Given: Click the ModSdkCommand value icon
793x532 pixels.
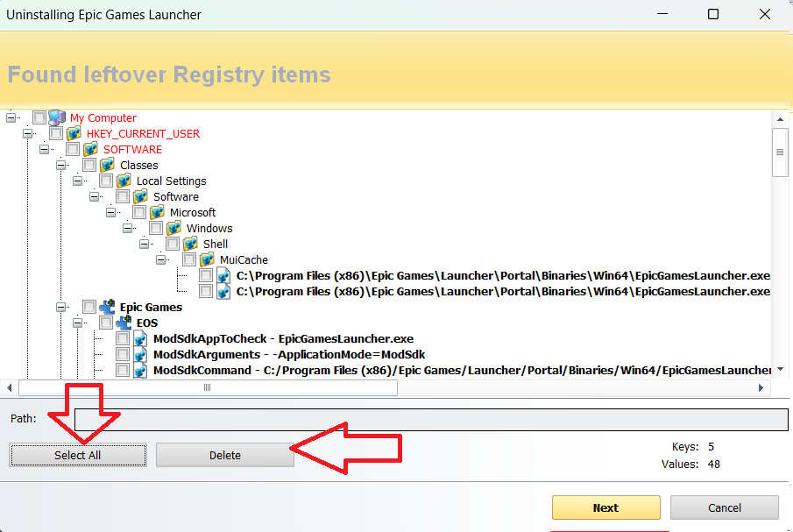Looking at the screenshot, I should (x=140, y=370).
